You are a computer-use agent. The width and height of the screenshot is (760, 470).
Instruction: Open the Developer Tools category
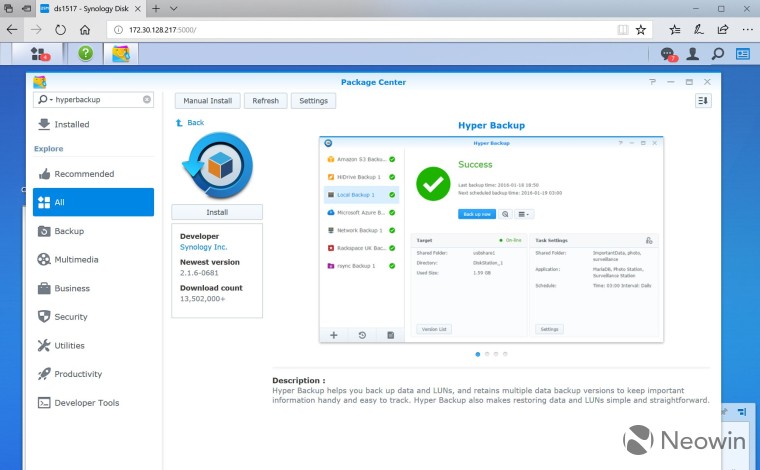pyautogui.click(x=93, y=403)
